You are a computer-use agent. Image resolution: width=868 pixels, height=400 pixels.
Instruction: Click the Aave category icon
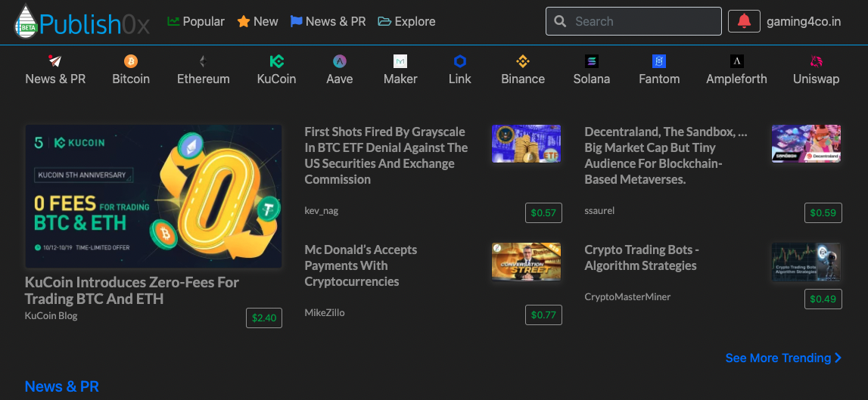(x=339, y=60)
